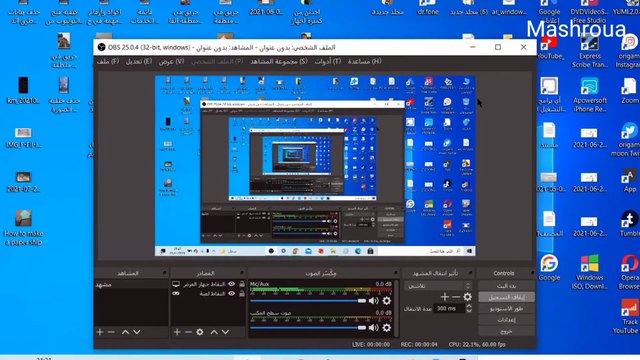Screen dimensions: 640x360
Task: Open the File (ملف) menu
Action: [x=108, y=61]
